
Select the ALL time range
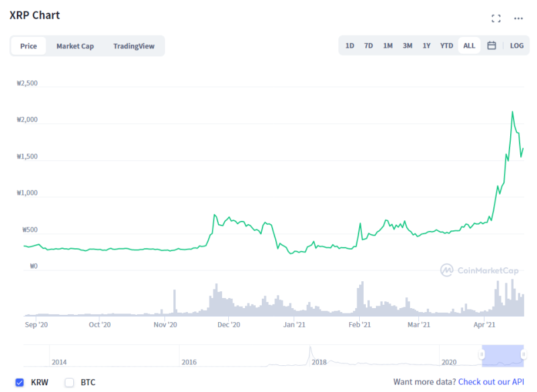coord(469,46)
